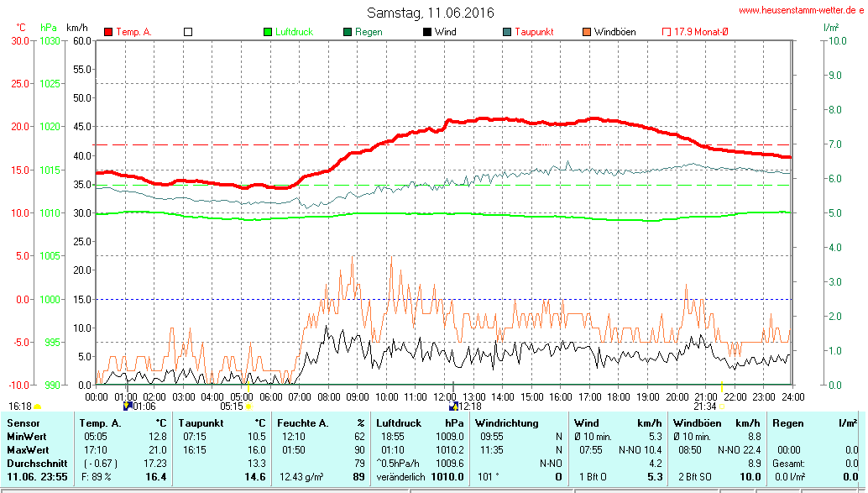Click the Regen column header in table
Viewport: 868px width, 493px height.
790,422
